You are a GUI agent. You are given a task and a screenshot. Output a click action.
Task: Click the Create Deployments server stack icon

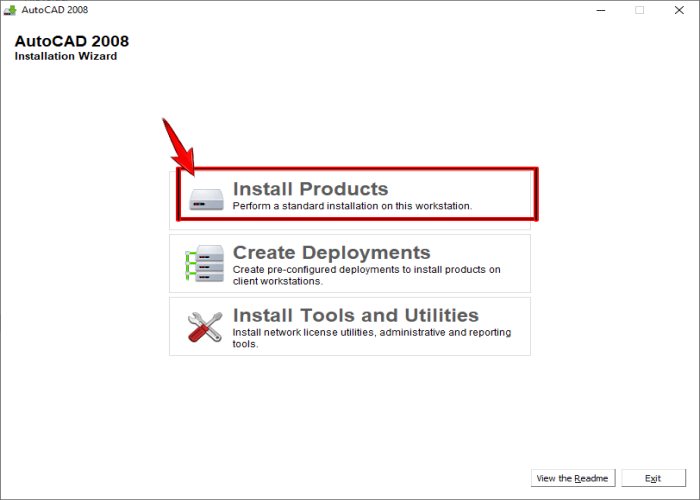click(x=206, y=263)
